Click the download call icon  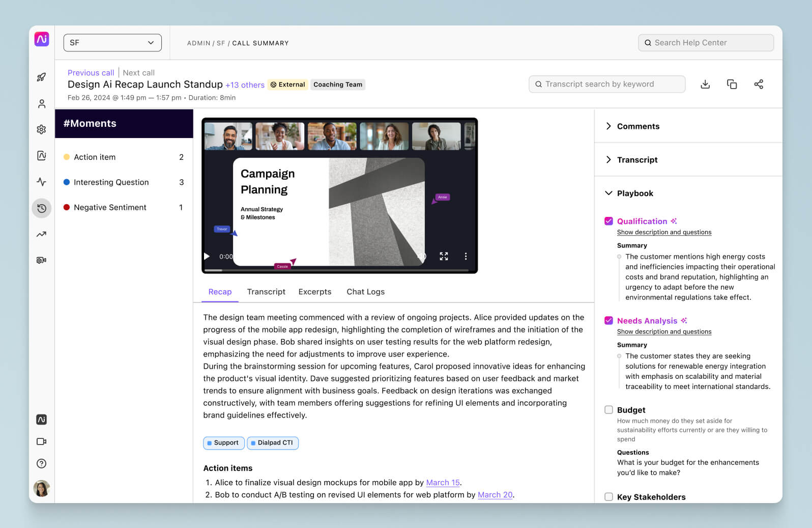tap(705, 85)
